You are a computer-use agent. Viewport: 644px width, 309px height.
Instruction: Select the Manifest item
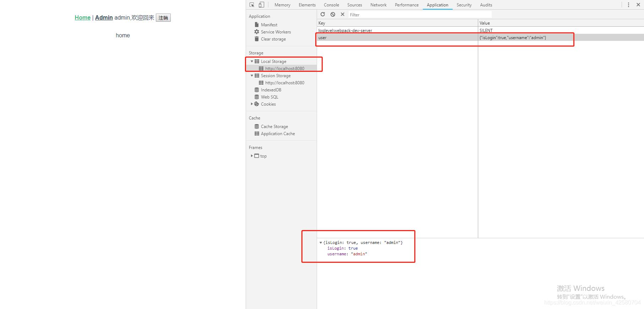(x=269, y=25)
